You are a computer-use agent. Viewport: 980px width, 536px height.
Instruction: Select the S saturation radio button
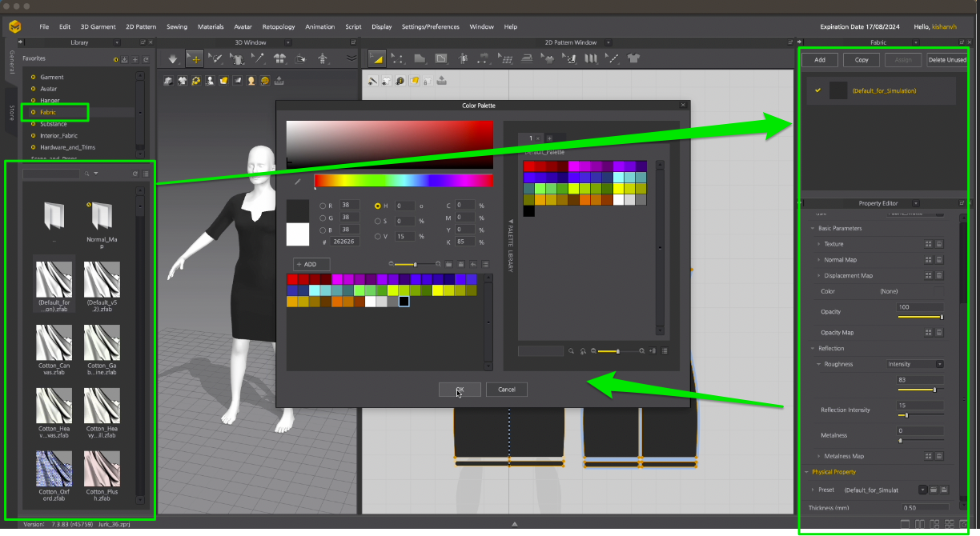point(378,221)
